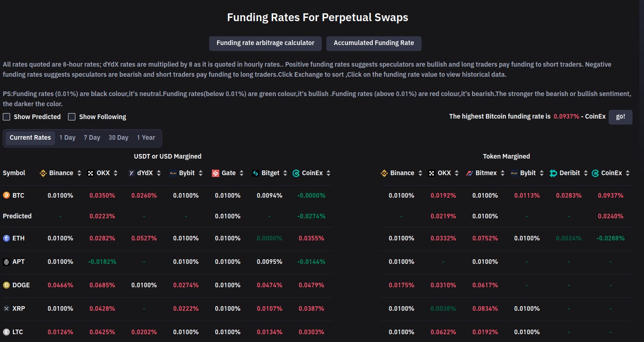Enable the Show Predicted checkbox
Screen dimensions: 644x342
tap(6, 117)
